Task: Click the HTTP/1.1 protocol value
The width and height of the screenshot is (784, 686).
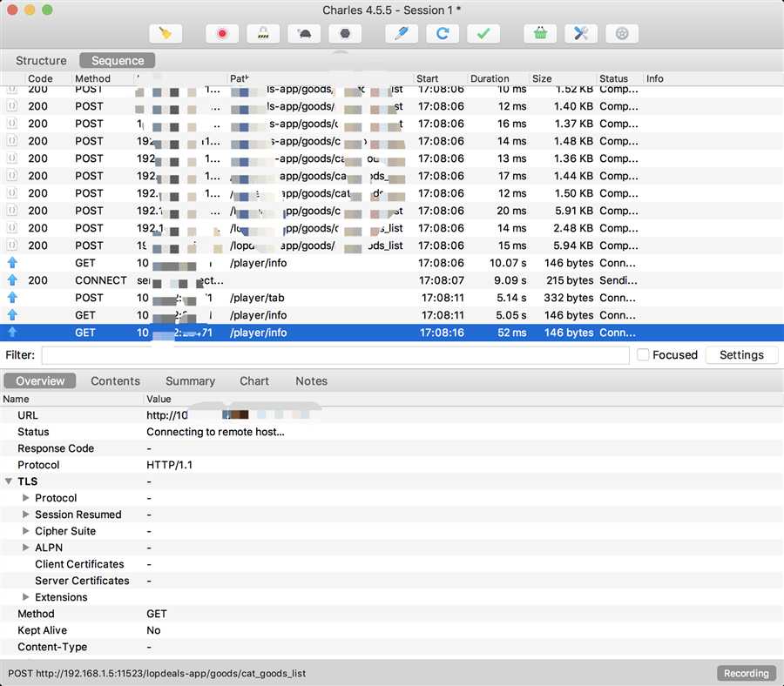Action: click(169, 465)
